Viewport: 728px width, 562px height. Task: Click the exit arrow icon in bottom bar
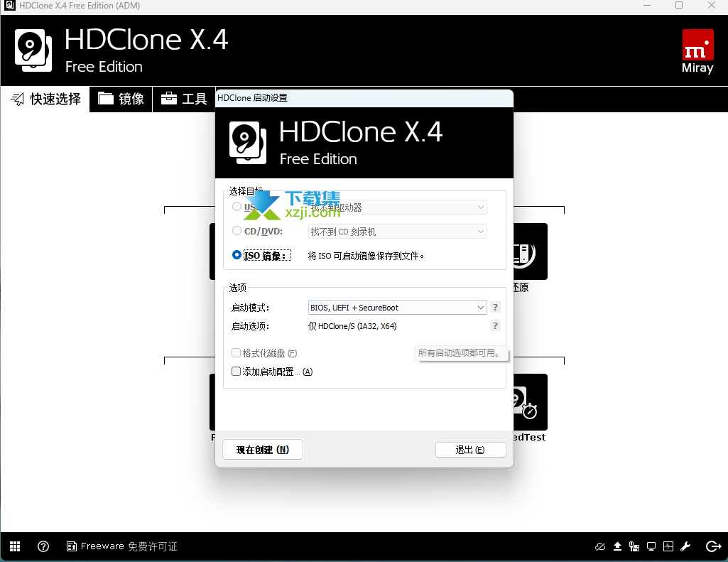pos(713,546)
